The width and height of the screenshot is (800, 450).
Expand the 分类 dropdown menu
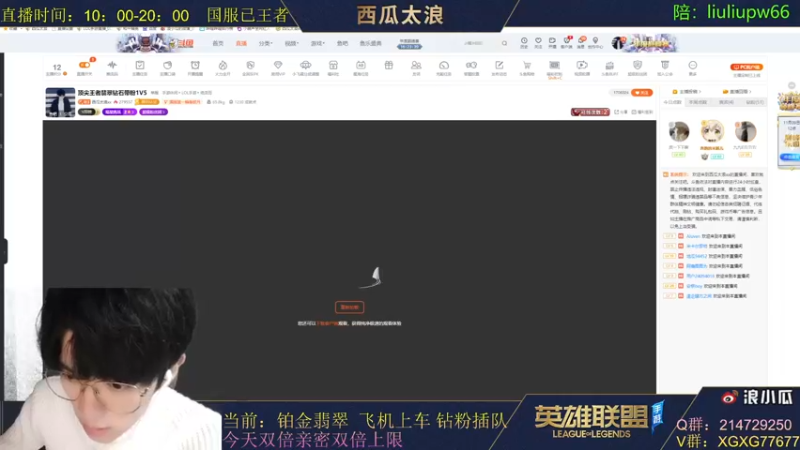(265, 43)
